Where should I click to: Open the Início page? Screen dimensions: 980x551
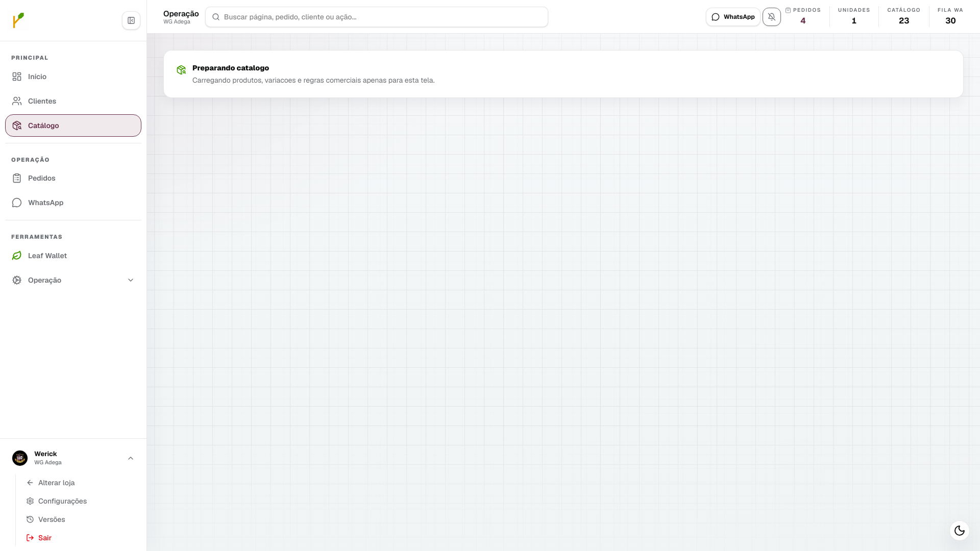click(x=73, y=77)
